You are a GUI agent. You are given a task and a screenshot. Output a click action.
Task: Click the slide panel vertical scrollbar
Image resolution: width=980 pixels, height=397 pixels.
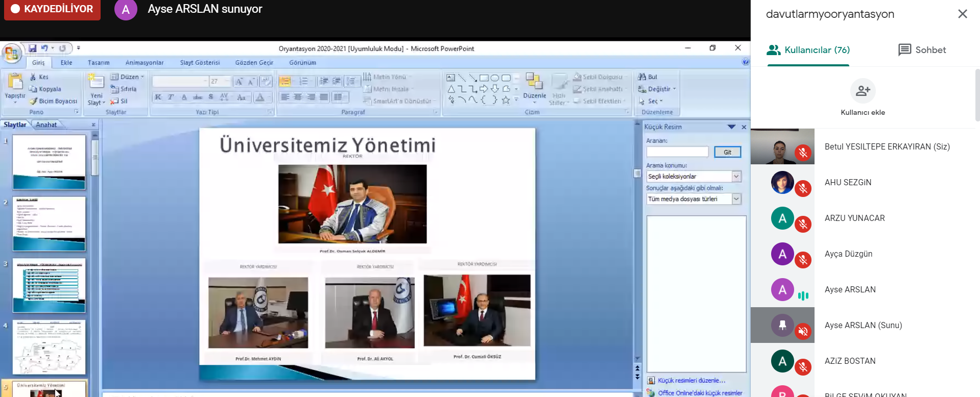(95, 158)
